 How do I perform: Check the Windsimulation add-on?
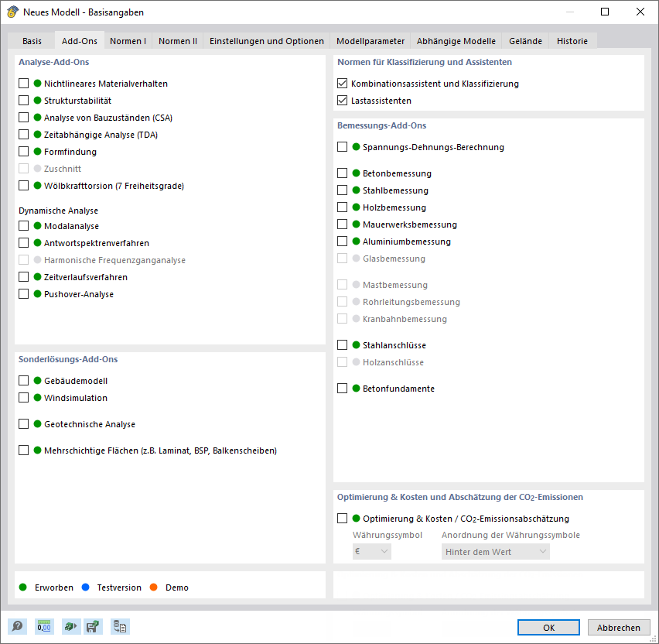click(23, 397)
